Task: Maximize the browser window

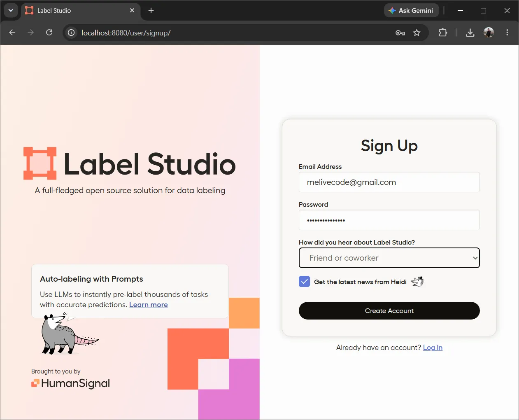Action: click(483, 10)
